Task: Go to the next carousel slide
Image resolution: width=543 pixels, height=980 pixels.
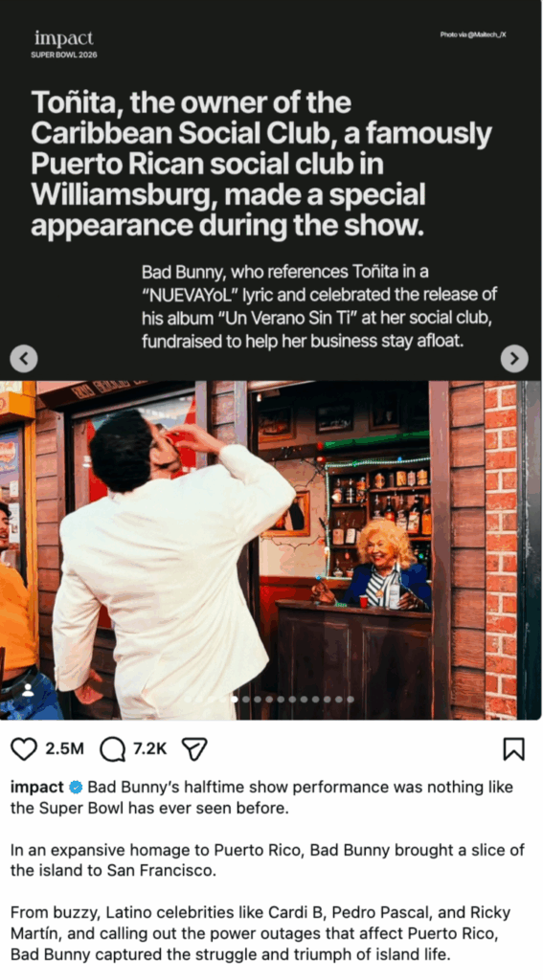Action: point(514,359)
